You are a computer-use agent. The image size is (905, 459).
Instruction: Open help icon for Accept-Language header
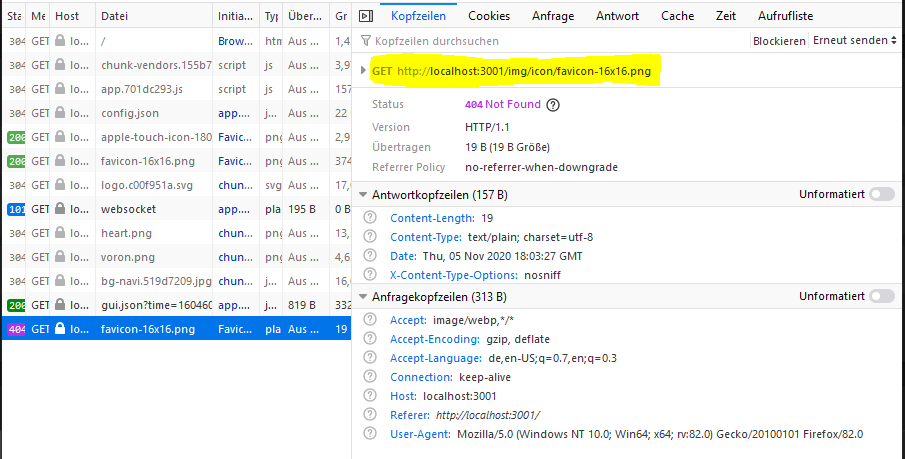[370, 357]
